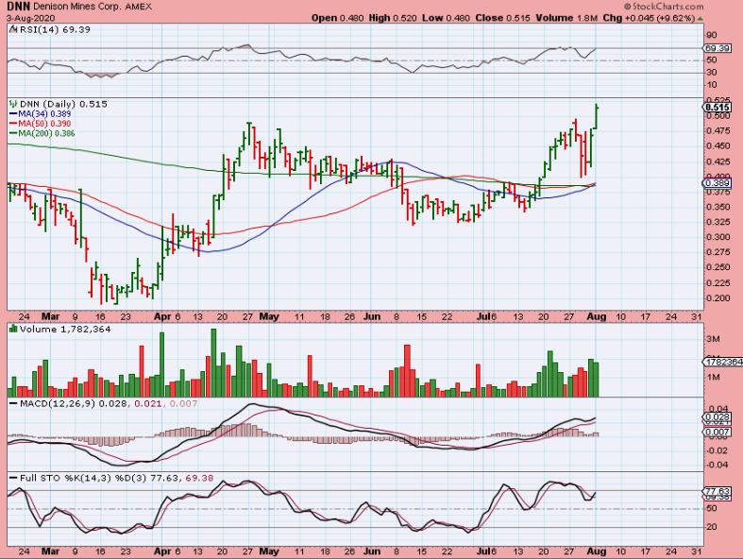Click the 0.028 MACD tag on right axis
The height and width of the screenshot is (560, 743).
tap(718, 416)
